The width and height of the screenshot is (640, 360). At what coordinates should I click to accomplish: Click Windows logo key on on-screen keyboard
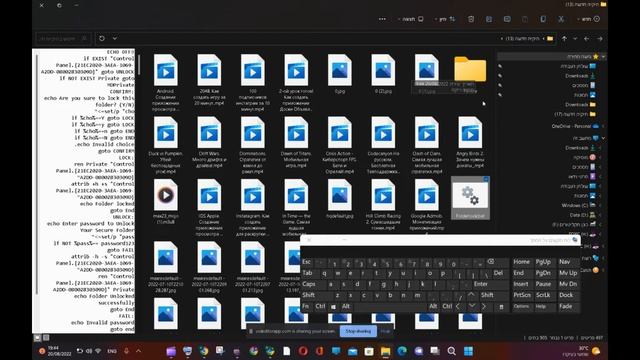click(333, 306)
